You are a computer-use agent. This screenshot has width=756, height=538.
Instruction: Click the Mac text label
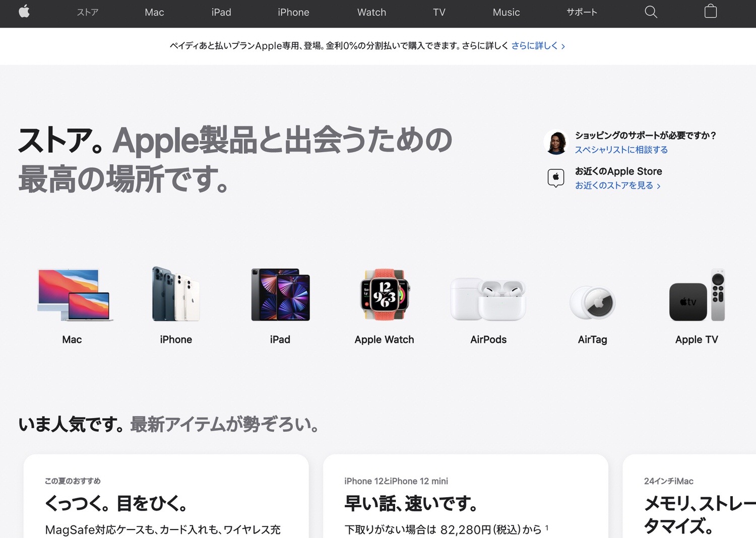(x=72, y=340)
